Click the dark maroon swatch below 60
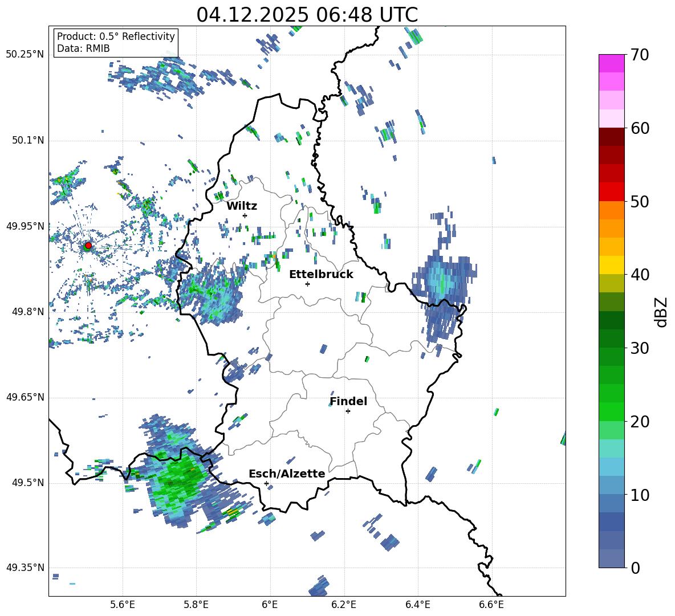675x616 pixels. (x=612, y=137)
